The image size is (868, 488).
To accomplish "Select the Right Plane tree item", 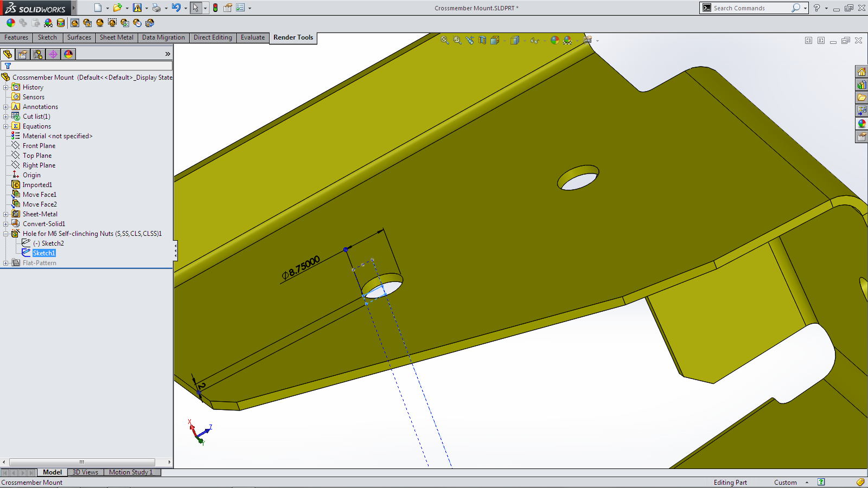I will click(x=39, y=165).
